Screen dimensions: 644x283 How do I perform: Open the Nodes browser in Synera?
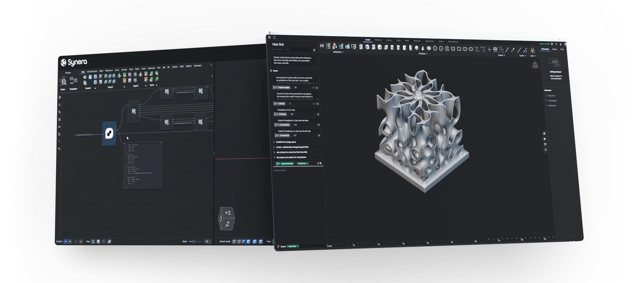[x=63, y=83]
